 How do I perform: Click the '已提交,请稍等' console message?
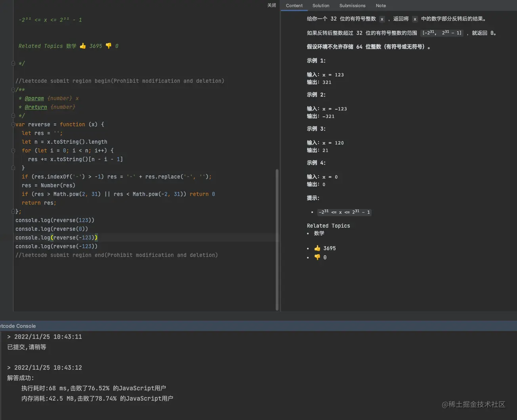(x=27, y=347)
